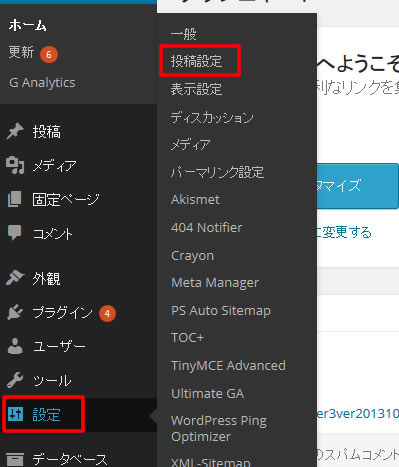This screenshot has width=399, height=467.
Task: Open the ツール menu
Action: [x=52, y=381]
